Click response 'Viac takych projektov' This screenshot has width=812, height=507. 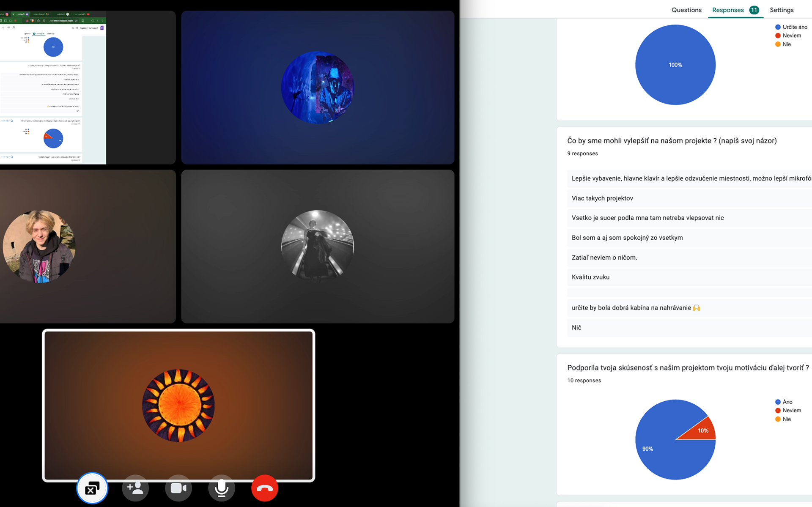689,198
